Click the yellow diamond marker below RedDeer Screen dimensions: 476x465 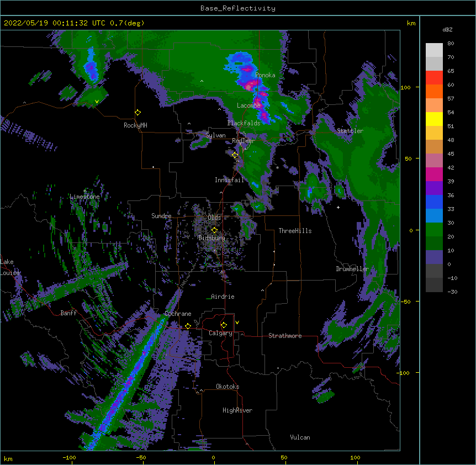tap(235, 155)
